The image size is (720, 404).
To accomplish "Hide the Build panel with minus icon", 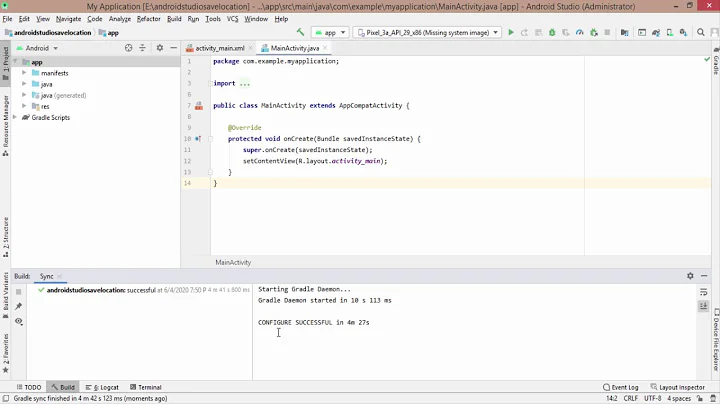I will click(704, 276).
